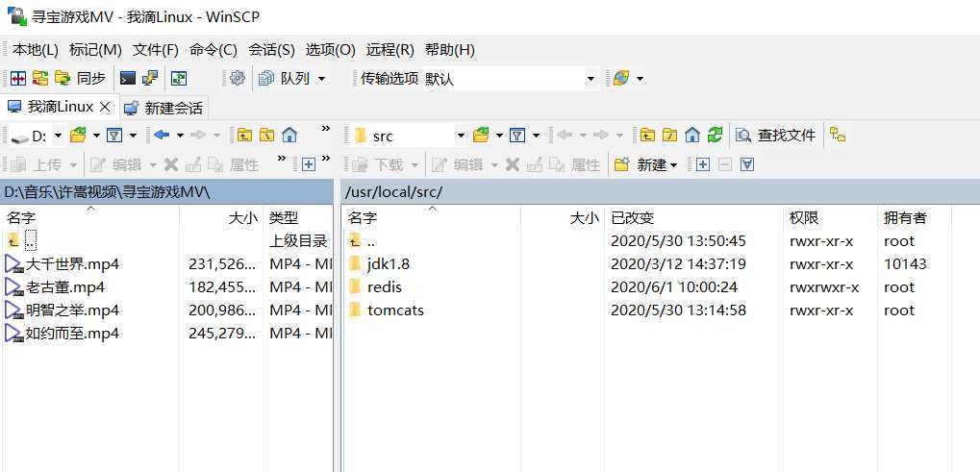Click remote select files plus icon

[x=703, y=164]
